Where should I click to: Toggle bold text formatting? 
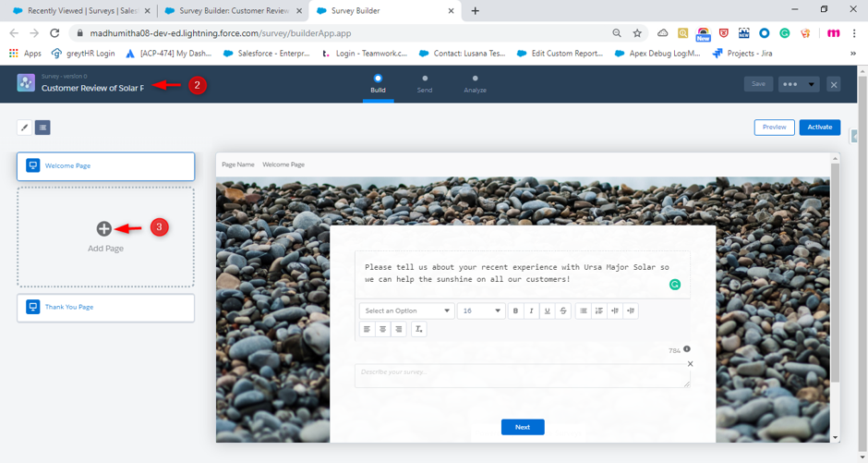[x=515, y=311]
